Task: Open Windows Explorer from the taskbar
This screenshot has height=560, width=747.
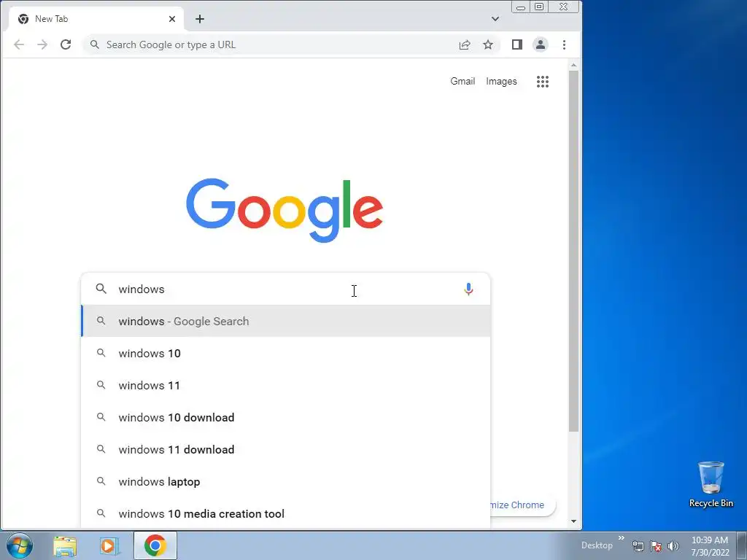Action: pos(65,545)
